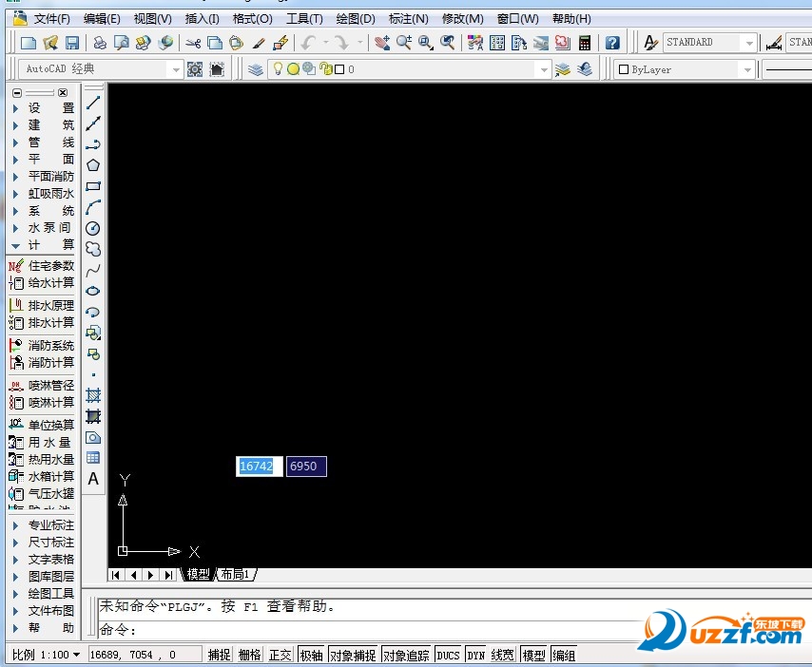812x667 pixels.
Task: Open the 比例 1:100 scale dropdown
Action: [77, 655]
